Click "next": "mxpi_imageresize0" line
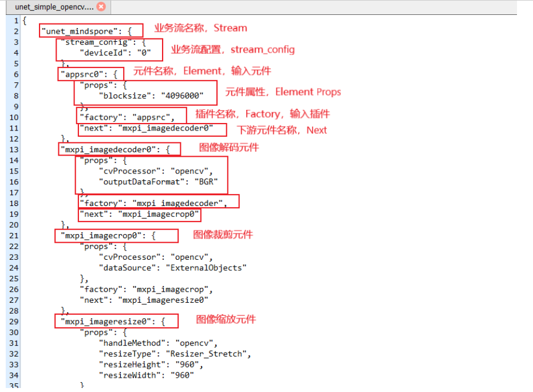The image size is (533, 392). (144, 300)
